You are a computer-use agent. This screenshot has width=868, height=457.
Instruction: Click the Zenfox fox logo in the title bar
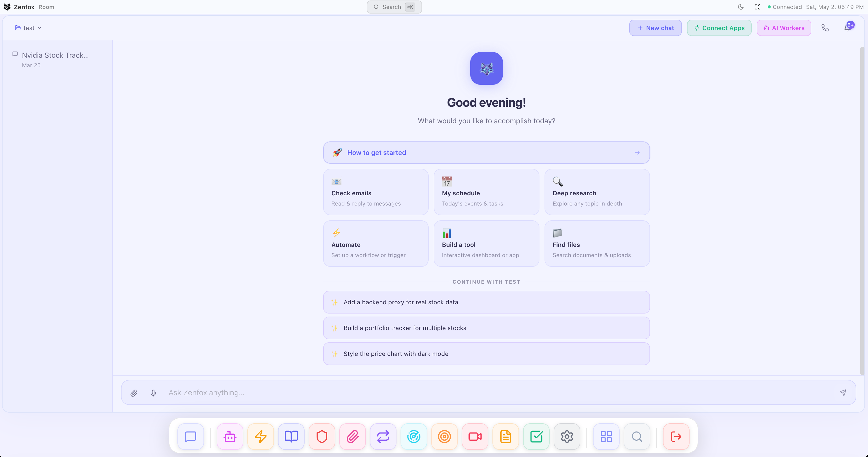tap(7, 7)
